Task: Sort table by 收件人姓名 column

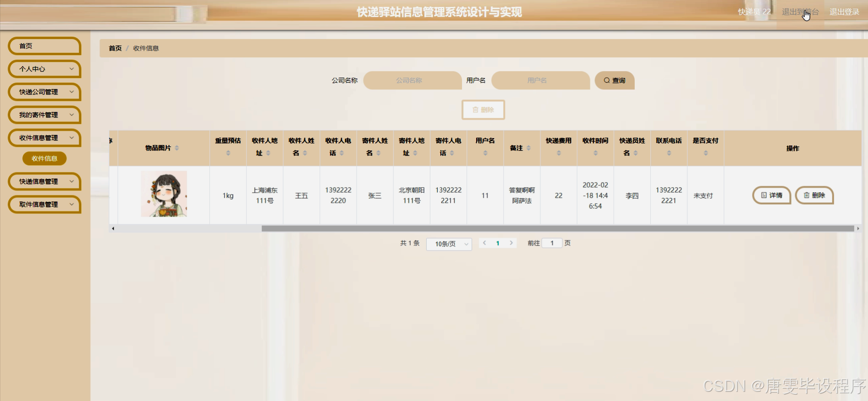Action: [305, 153]
